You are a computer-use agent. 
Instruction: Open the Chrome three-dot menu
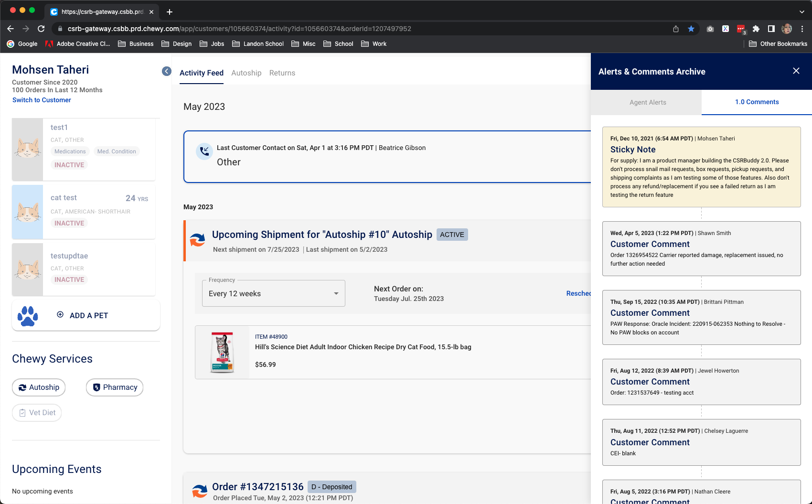(x=802, y=29)
